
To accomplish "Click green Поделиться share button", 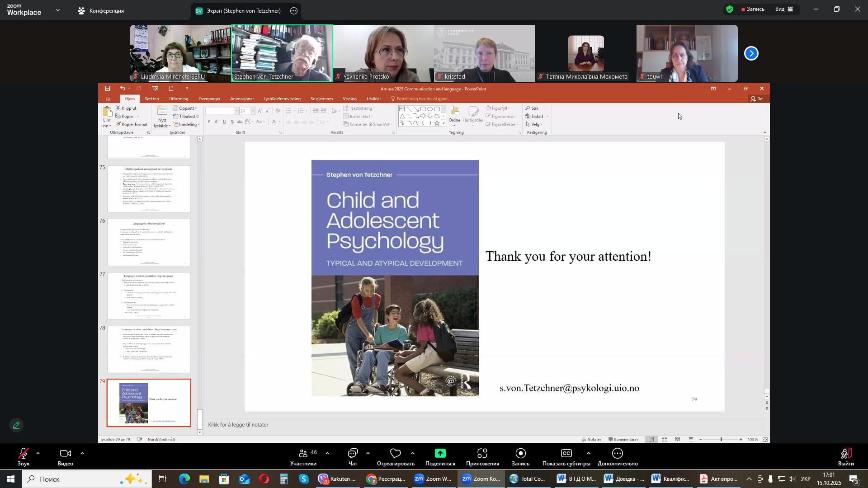I will coord(440,454).
